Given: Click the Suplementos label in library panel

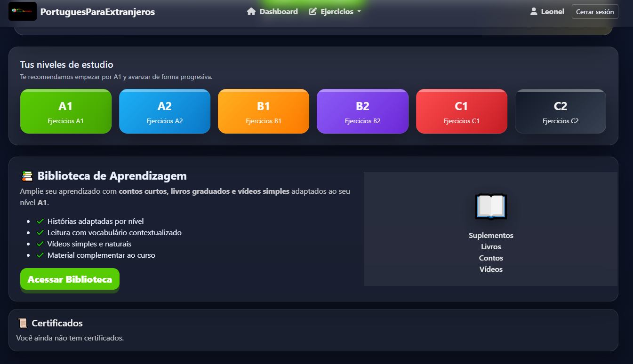Looking at the screenshot, I should click(491, 235).
